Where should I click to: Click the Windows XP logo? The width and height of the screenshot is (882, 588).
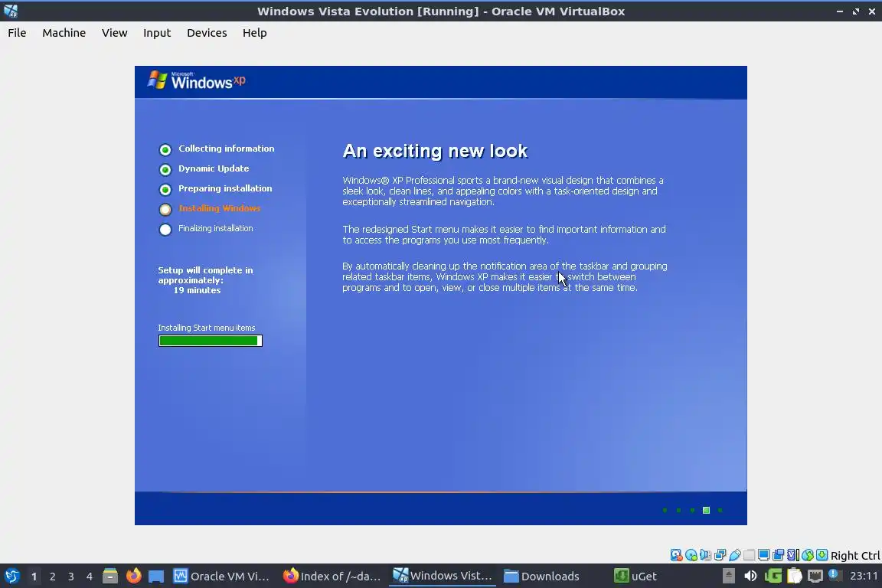coord(196,80)
